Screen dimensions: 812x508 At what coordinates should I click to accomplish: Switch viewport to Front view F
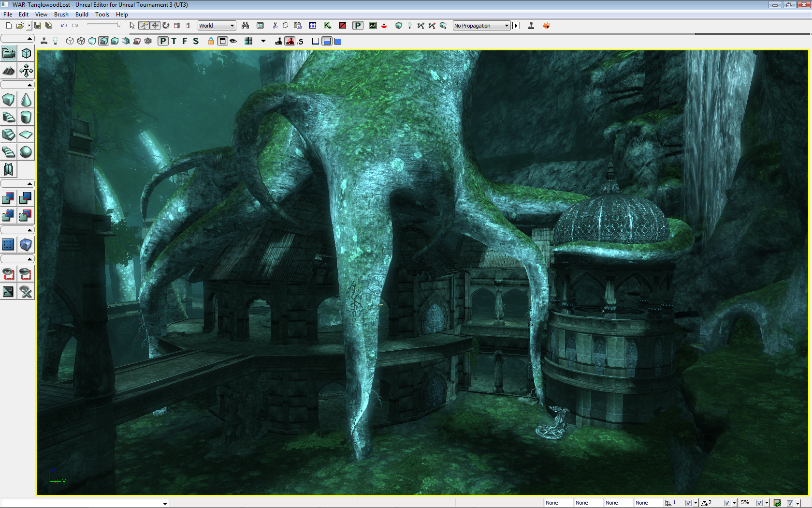(185, 41)
